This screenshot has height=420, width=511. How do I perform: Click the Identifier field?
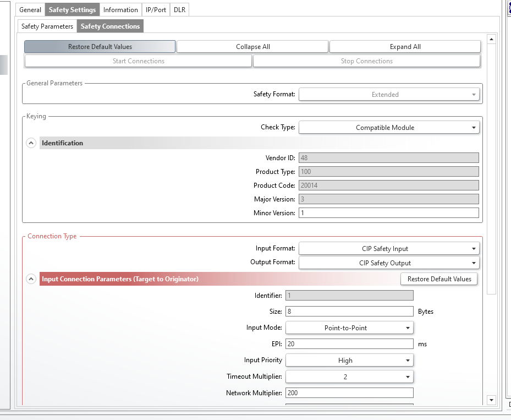(349, 296)
